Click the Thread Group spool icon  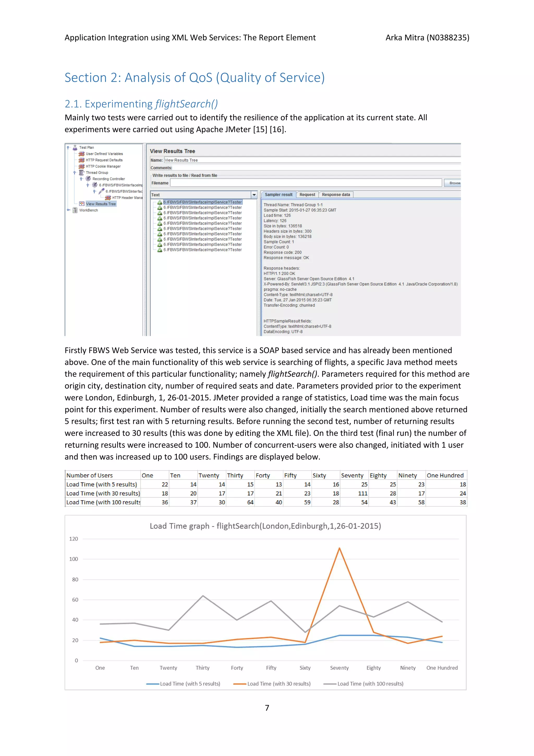[x=82, y=172]
